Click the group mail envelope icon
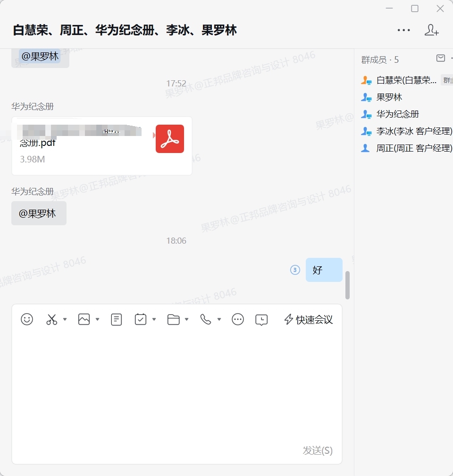The image size is (453, 476). [441, 58]
